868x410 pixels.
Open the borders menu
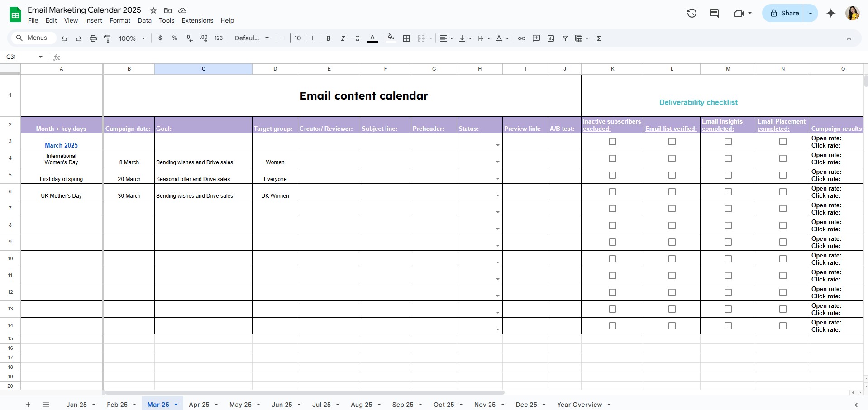(x=406, y=38)
